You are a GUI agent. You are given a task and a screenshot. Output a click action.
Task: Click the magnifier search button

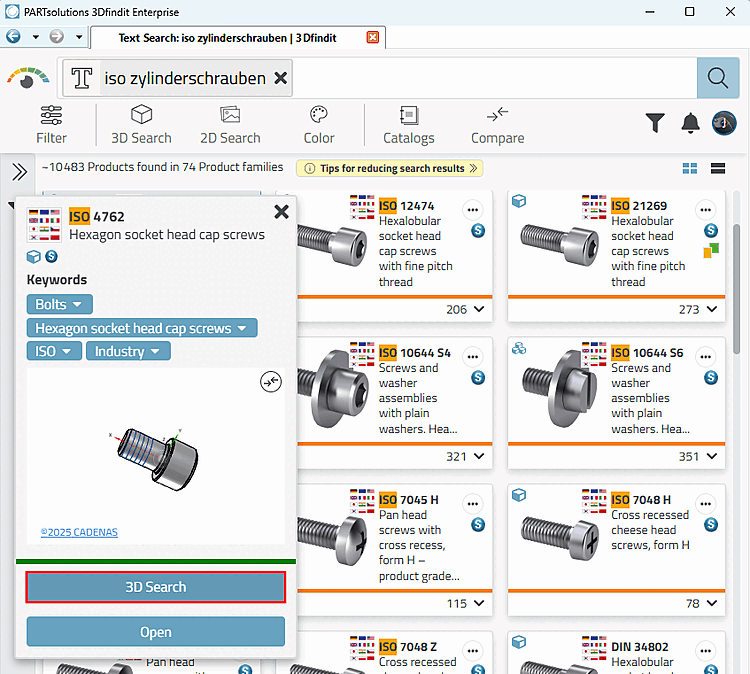(718, 77)
